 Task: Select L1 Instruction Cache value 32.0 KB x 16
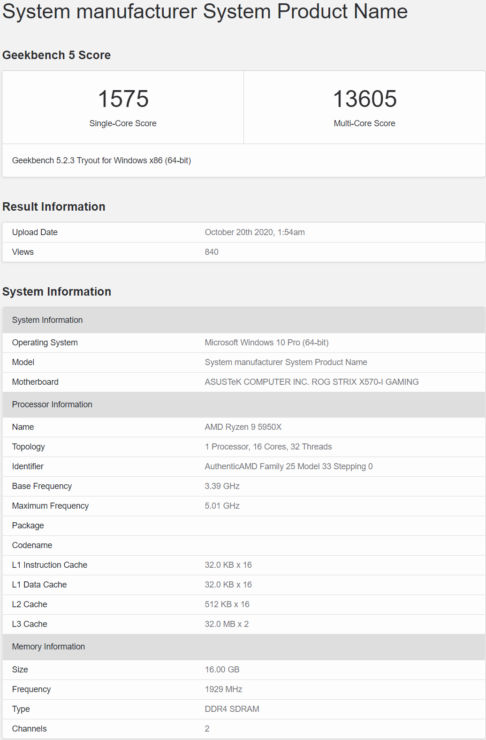(228, 565)
